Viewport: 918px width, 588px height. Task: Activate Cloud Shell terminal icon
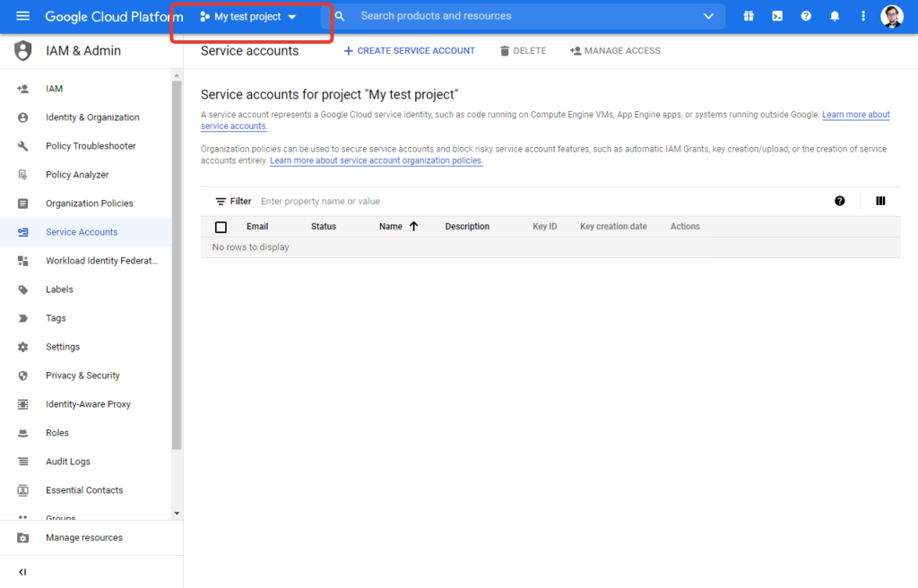click(777, 16)
